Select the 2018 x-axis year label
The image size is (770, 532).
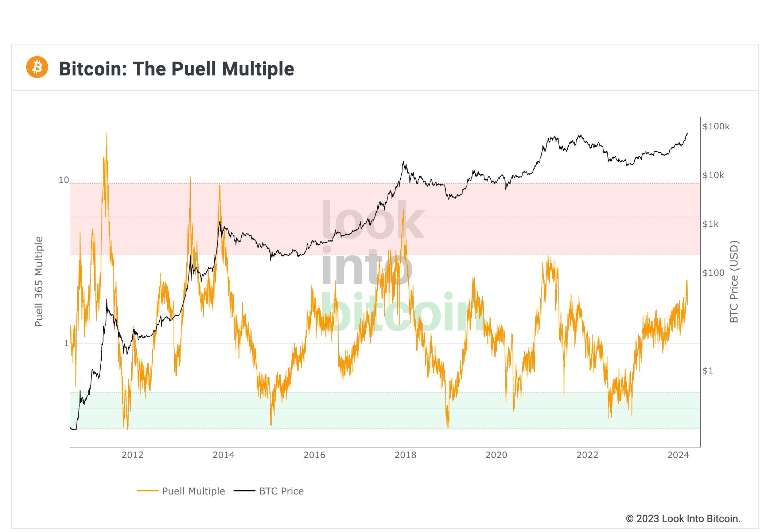click(x=405, y=455)
